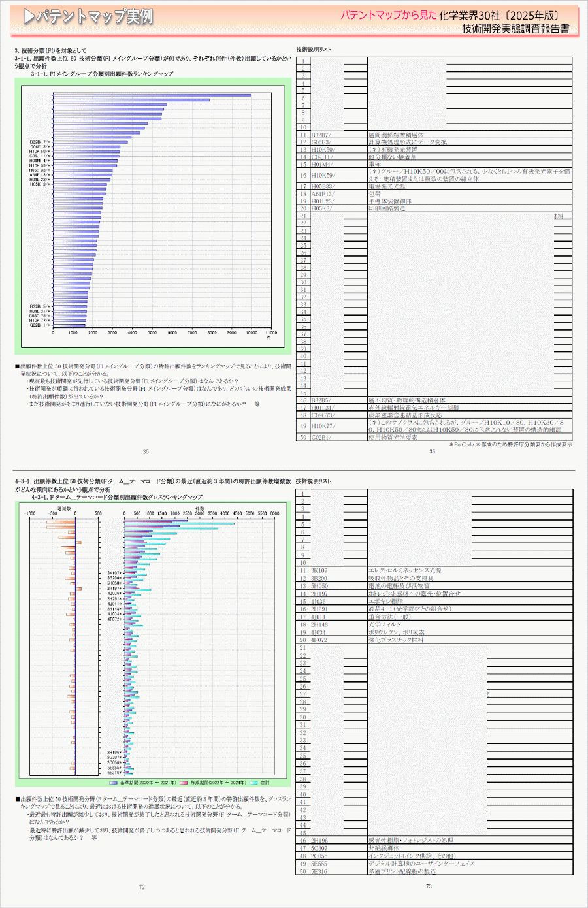Click code H05B33/ in the upper table
Screen dimensions: 588x908
pyautogui.click(x=323, y=186)
